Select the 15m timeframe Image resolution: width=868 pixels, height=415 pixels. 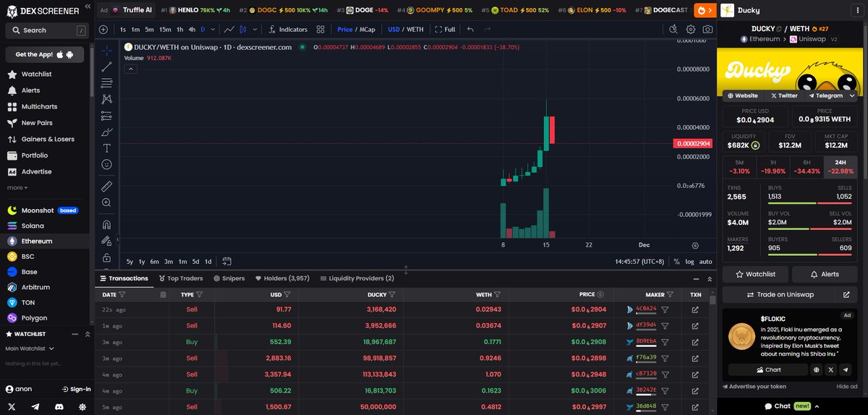click(165, 30)
